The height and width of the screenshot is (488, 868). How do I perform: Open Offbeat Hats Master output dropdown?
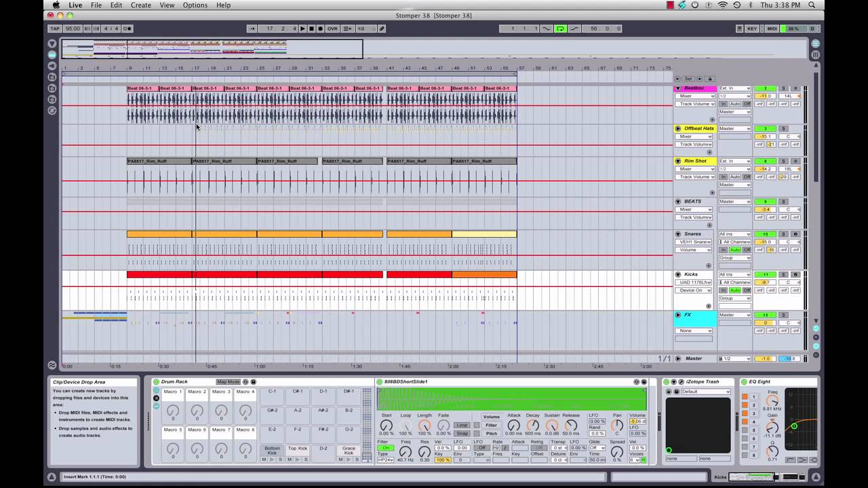(734, 128)
